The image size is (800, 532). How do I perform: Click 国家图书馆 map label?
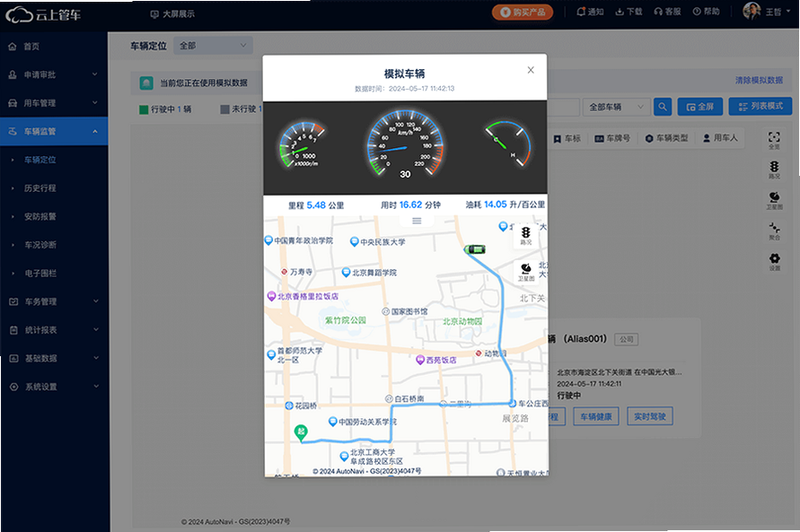pos(405,311)
